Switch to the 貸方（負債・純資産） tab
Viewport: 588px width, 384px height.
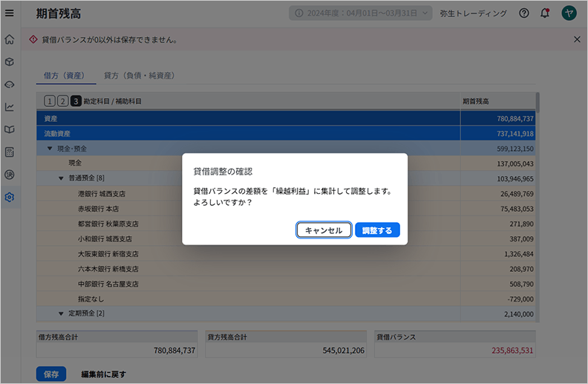[139, 76]
